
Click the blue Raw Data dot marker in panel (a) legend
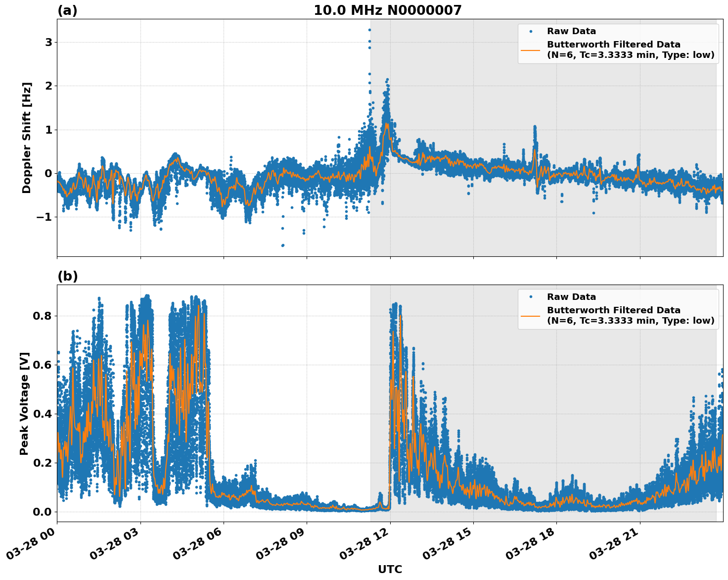pyautogui.click(x=532, y=30)
